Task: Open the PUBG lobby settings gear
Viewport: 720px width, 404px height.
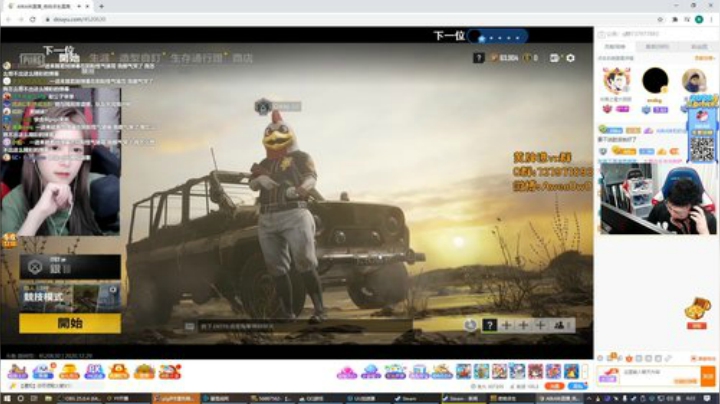Action: (x=570, y=58)
